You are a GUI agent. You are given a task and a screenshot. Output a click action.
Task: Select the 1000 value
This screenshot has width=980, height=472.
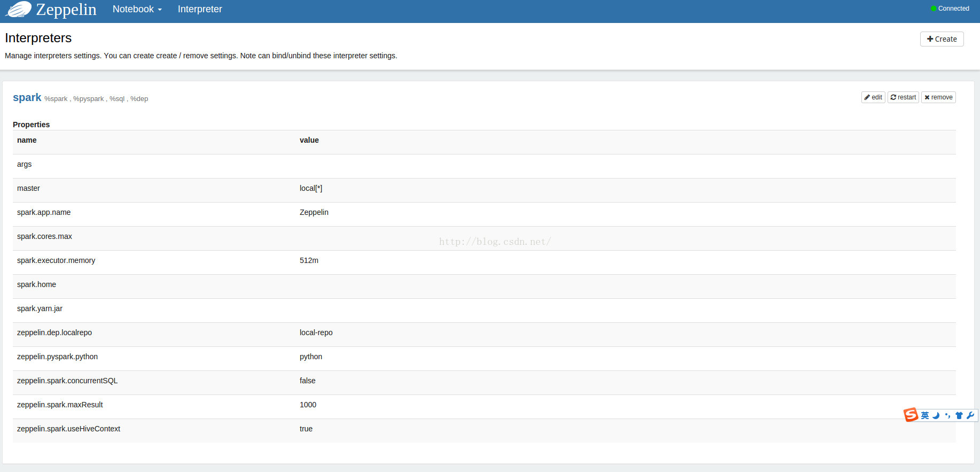[x=308, y=405]
